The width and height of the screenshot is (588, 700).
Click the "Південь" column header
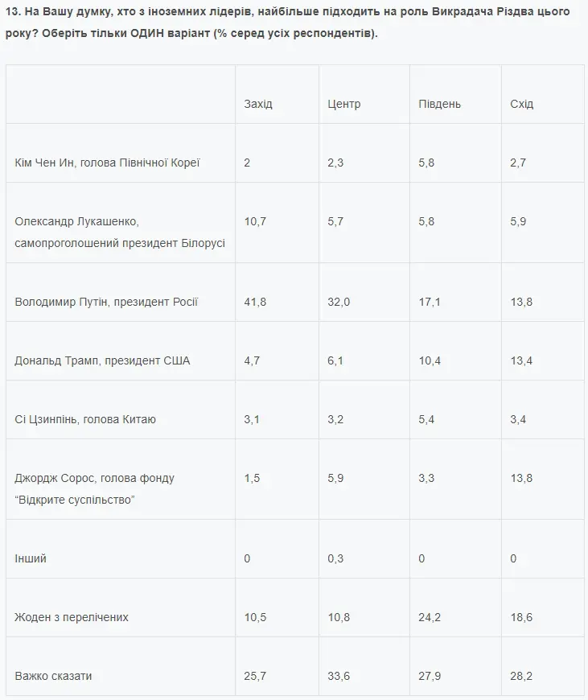click(439, 104)
